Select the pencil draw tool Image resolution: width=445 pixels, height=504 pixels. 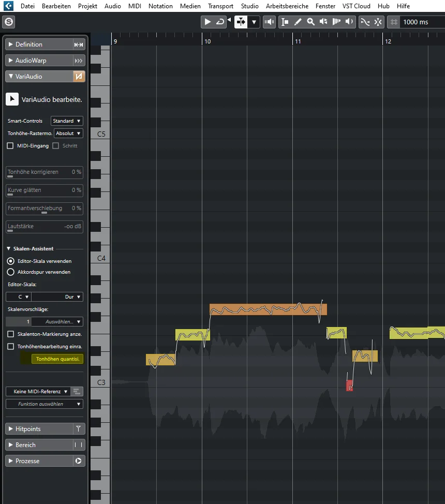(298, 22)
